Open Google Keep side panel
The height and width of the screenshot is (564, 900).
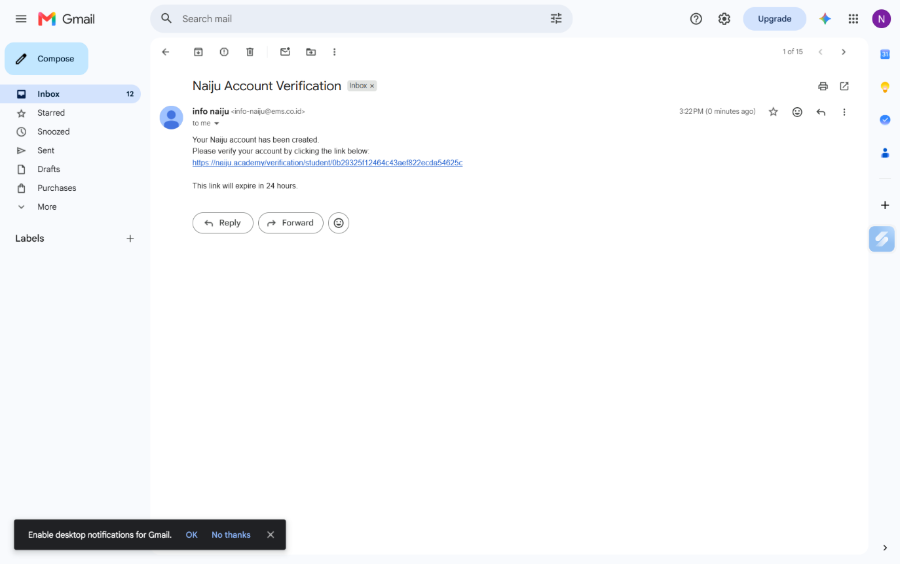click(885, 87)
